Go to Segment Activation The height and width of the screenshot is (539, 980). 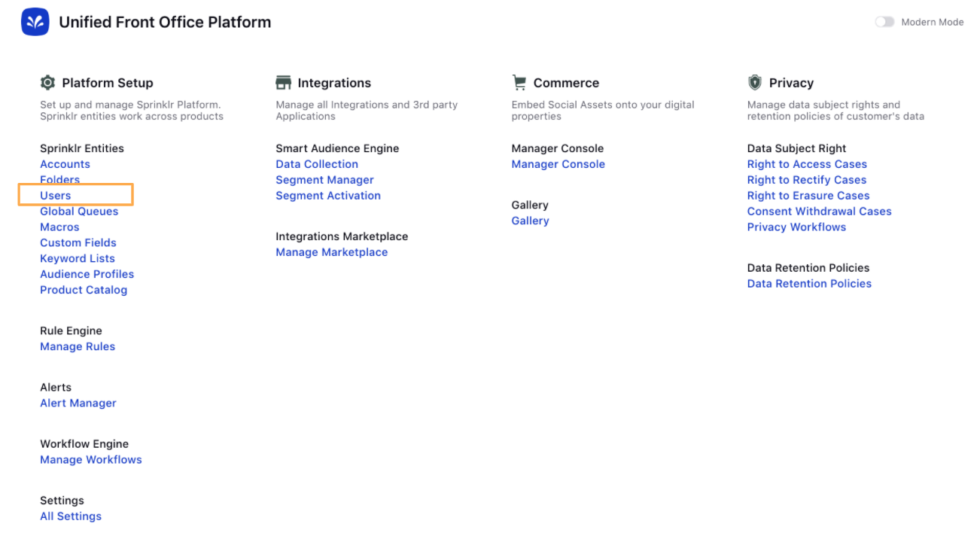coord(328,196)
